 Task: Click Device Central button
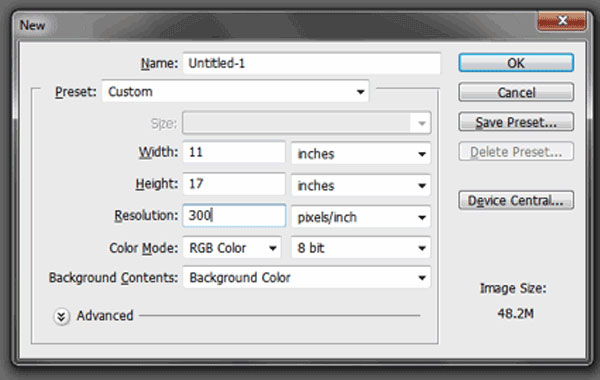(516, 201)
